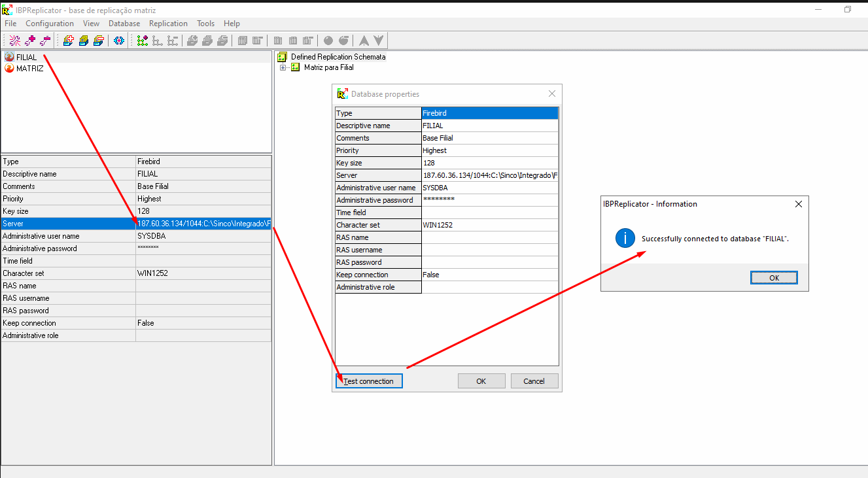Click the wrench-with-plus add configuration icon
The image size is (868, 478).
[30, 41]
